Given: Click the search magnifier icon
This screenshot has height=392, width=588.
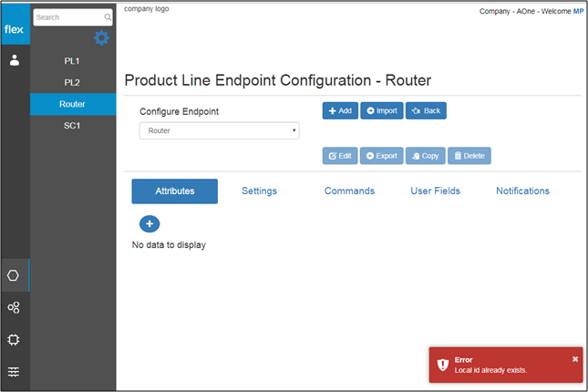Looking at the screenshot, I should point(108,17).
